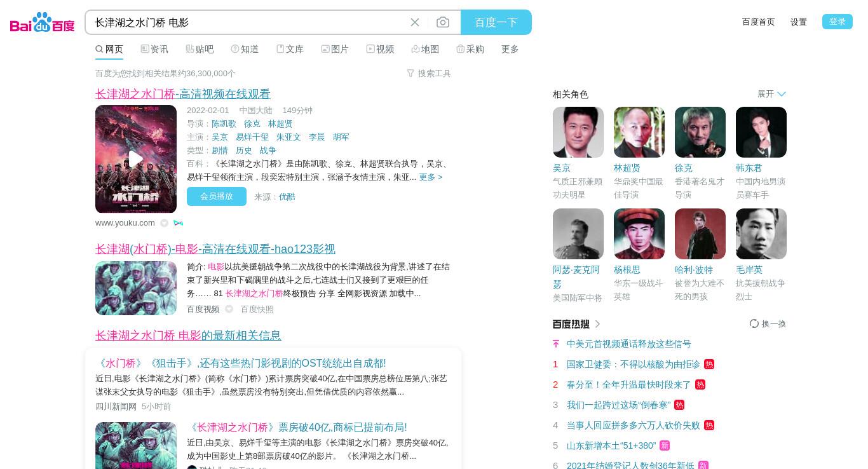
Task: Click genre 历史 link
Action: (244, 150)
